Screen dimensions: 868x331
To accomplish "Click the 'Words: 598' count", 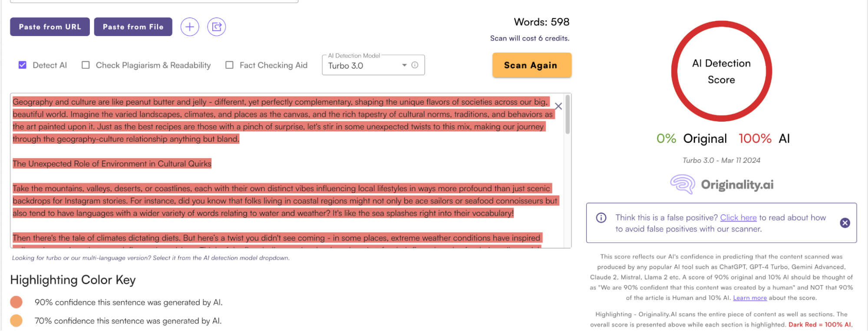I will pyautogui.click(x=541, y=22).
